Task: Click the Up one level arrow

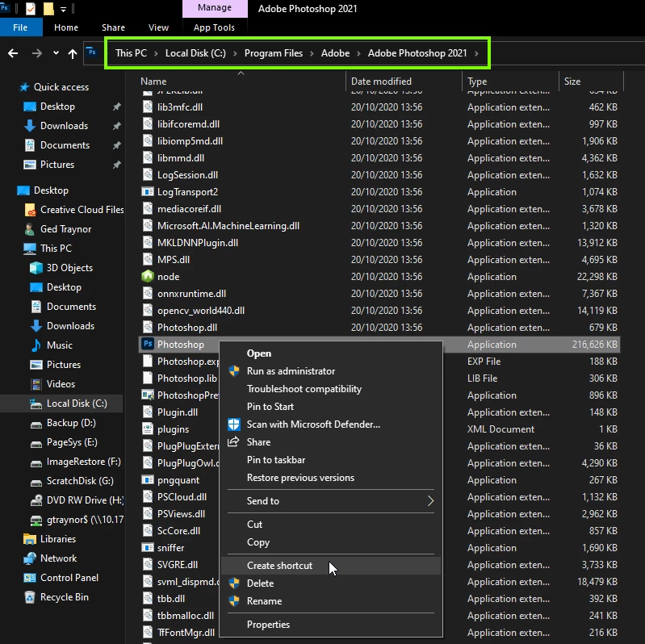Action: pos(73,53)
